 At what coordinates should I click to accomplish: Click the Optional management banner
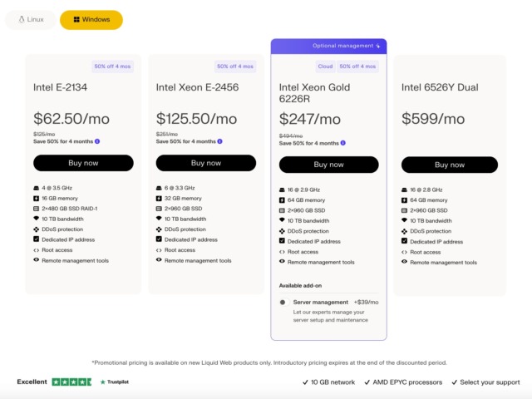(x=329, y=47)
